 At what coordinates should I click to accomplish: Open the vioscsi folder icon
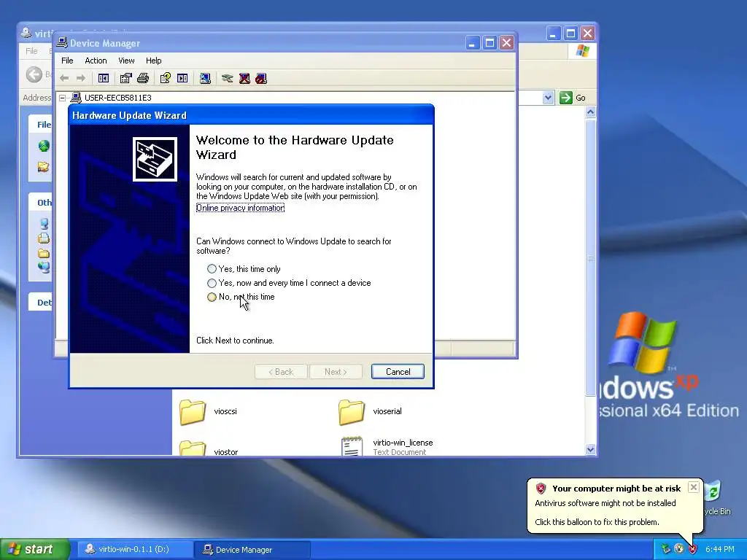point(193,412)
